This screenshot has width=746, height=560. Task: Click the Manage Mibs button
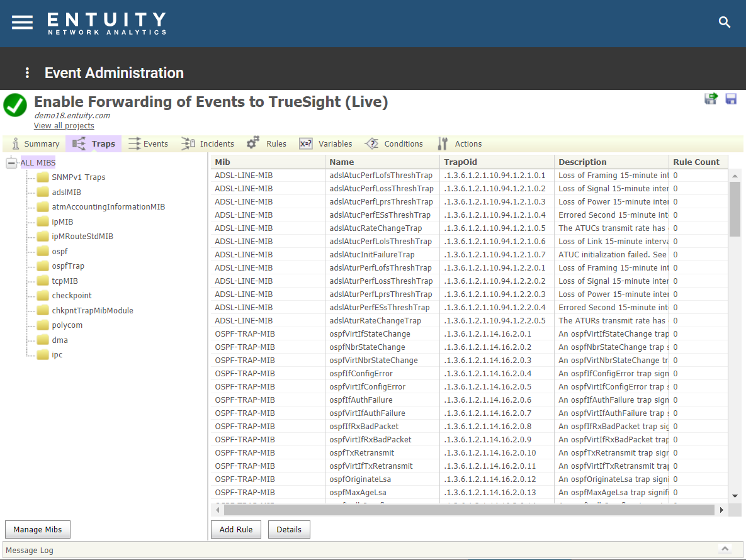(38, 529)
